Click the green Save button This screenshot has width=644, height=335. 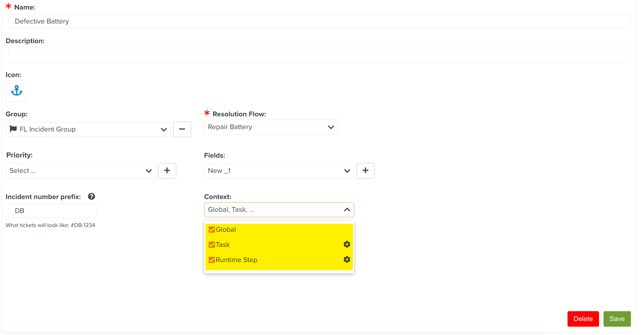pos(617,319)
